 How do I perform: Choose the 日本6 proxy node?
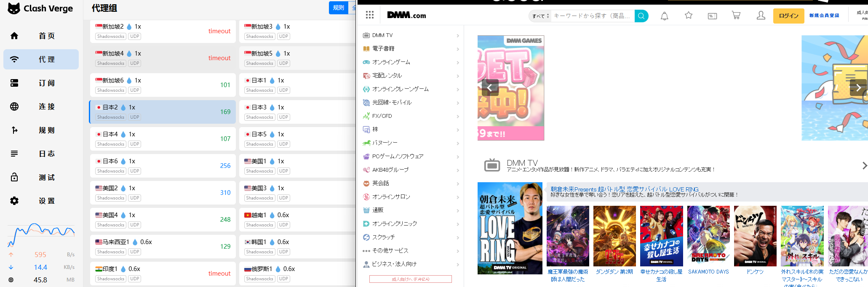163,166
